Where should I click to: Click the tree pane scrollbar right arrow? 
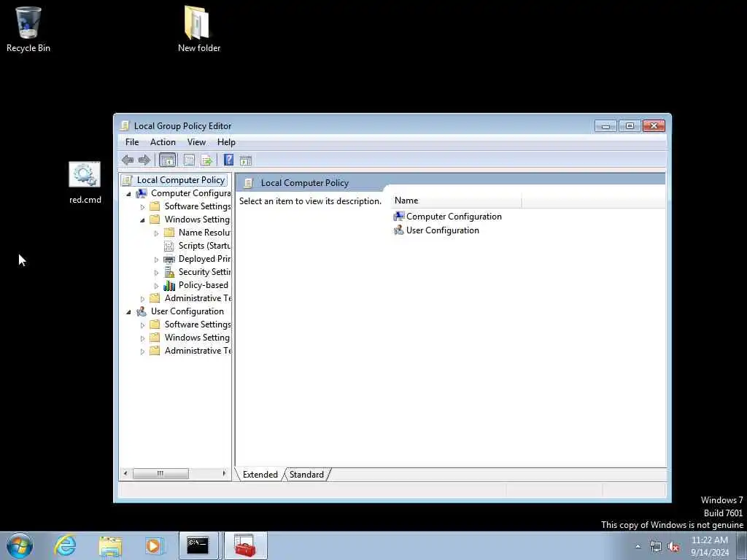[x=224, y=473]
